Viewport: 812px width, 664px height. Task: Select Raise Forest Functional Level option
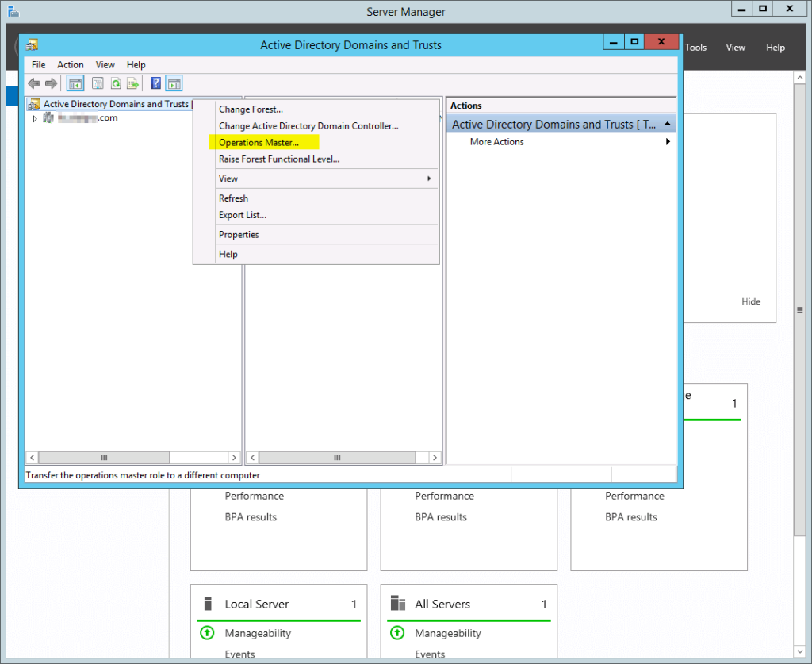tap(280, 160)
